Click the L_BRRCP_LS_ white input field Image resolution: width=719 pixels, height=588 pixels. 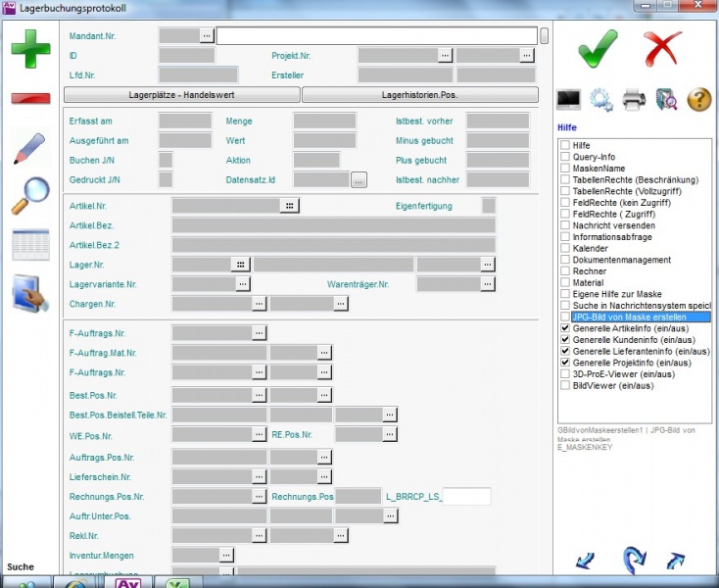[x=466, y=497]
